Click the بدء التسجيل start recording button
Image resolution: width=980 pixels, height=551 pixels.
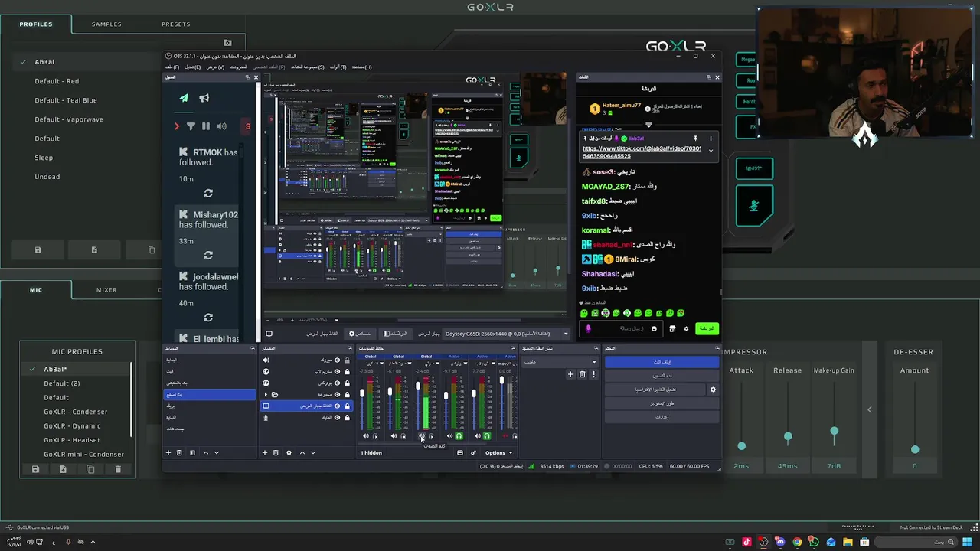(662, 376)
